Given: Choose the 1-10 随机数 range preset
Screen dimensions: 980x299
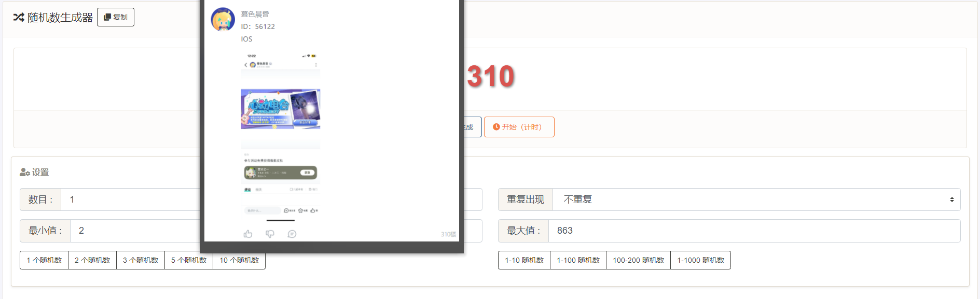Looking at the screenshot, I should 524,260.
